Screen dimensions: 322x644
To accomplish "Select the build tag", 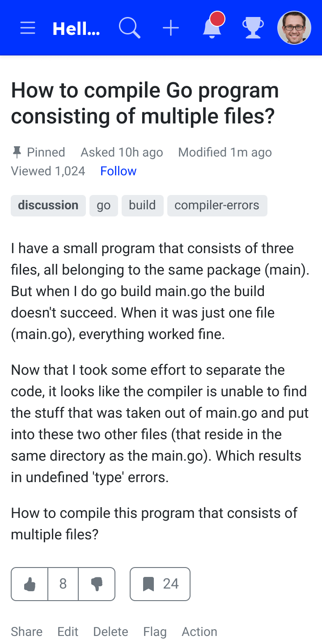I will click(143, 205).
